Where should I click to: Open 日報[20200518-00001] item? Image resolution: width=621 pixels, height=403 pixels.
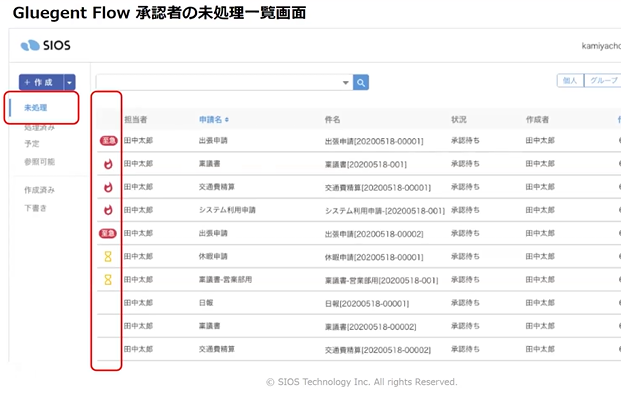tap(367, 304)
